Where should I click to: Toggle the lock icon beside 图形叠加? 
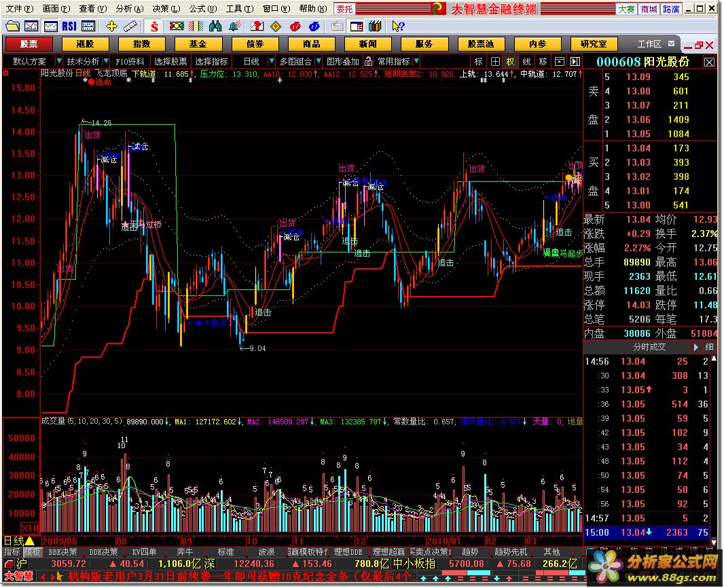click(368, 61)
